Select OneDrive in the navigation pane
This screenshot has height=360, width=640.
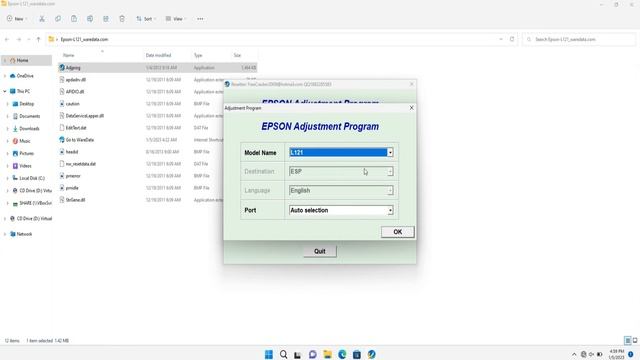tap(25, 76)
